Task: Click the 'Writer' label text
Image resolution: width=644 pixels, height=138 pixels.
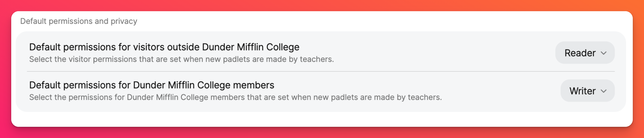Action: click(x=582, y=91)
